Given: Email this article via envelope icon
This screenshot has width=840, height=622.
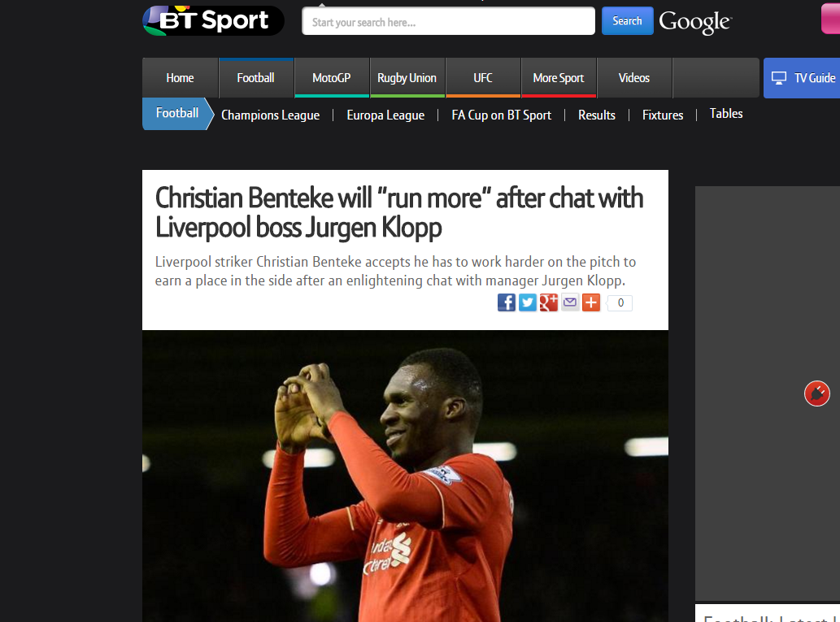Looking at the screenshot, I should point(570,302).
